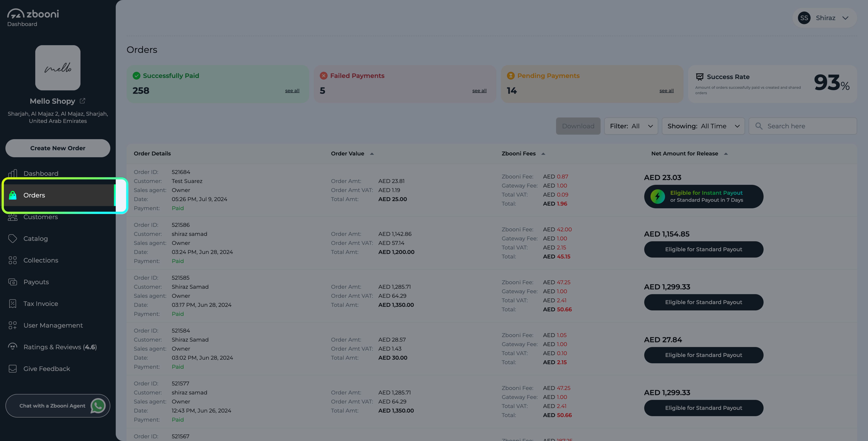Click Standard Payout for order 521585
Image resolution: width=868 pixels, height=441 pixels.
point(704,302)
